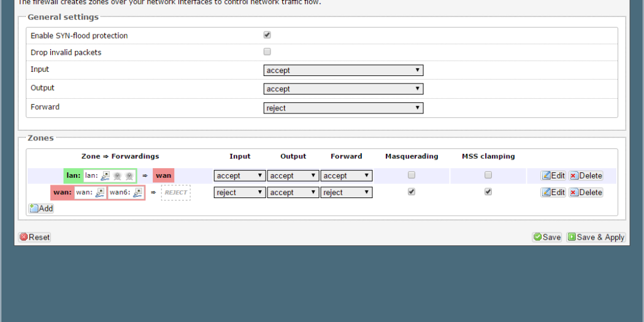Change the lan zone Forward dropdown
This screenshot has height=322, width=644.
pyautogui.click(x=347, y=176)
